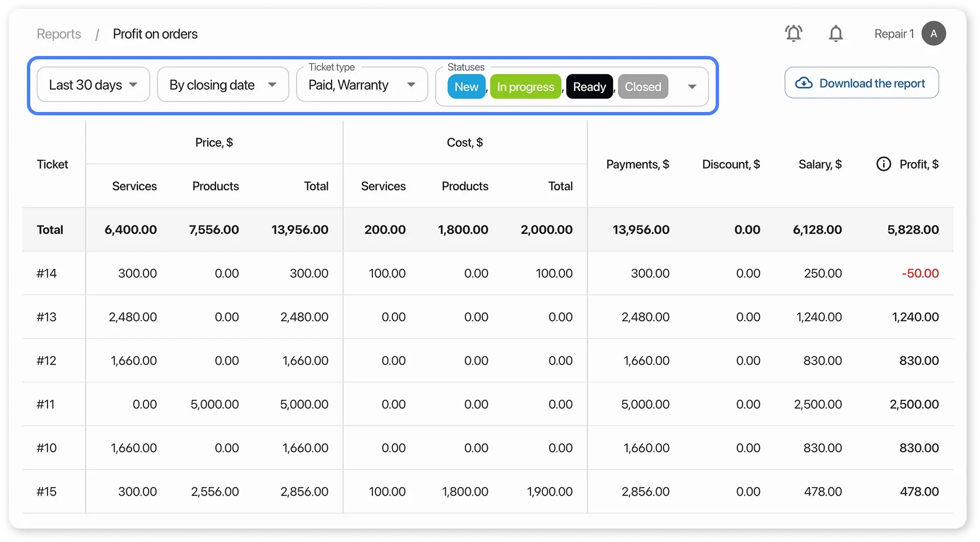980x542 pixels.
Task: Open the Ticket type dropdown
Action: (362, 85)
